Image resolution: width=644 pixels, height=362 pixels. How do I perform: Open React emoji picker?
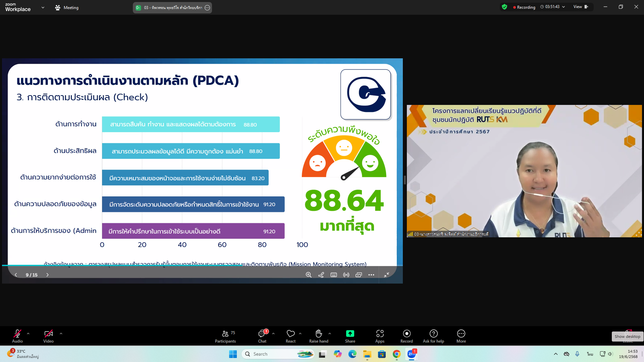click(290, 336)
